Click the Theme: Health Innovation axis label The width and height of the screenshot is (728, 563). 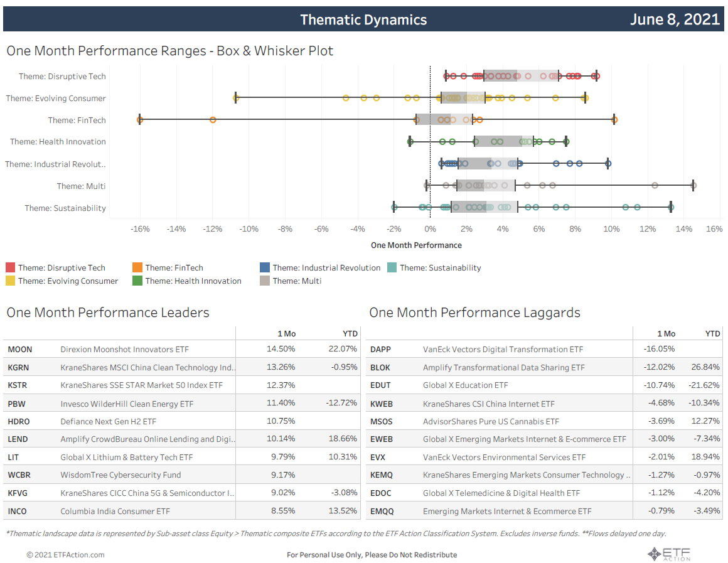(58, 142)
